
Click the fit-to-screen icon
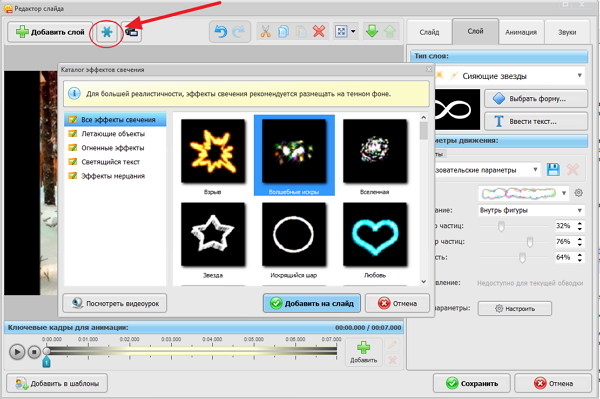pos(341,31)
